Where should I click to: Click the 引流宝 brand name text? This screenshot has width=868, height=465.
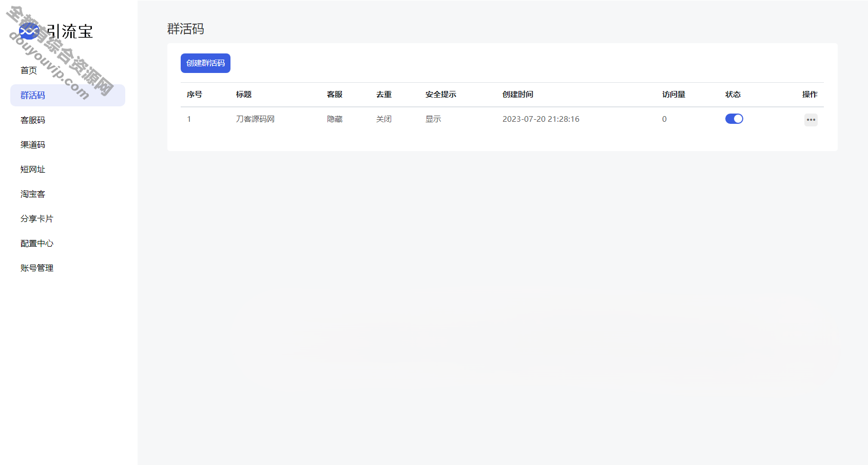(x=70, y=31)
